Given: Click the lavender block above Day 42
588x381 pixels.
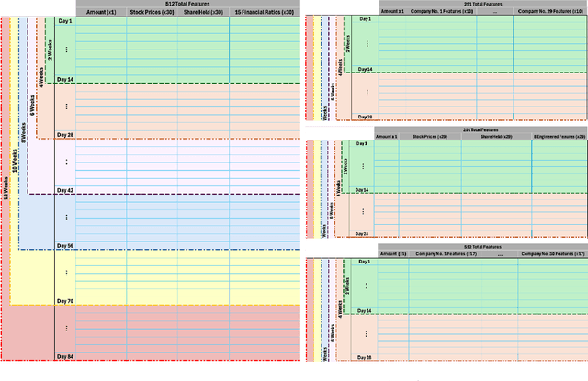Looking at the screenshot, I should 184,163.
